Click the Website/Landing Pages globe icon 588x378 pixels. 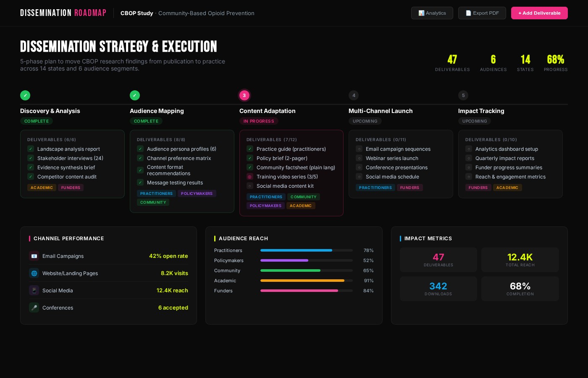(x=34, y=273)
